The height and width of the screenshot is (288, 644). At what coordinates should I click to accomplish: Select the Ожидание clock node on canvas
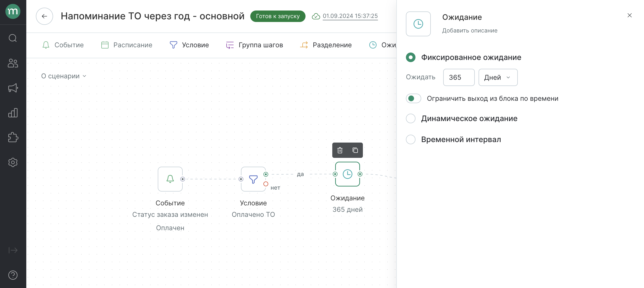[x=348, y=174]
